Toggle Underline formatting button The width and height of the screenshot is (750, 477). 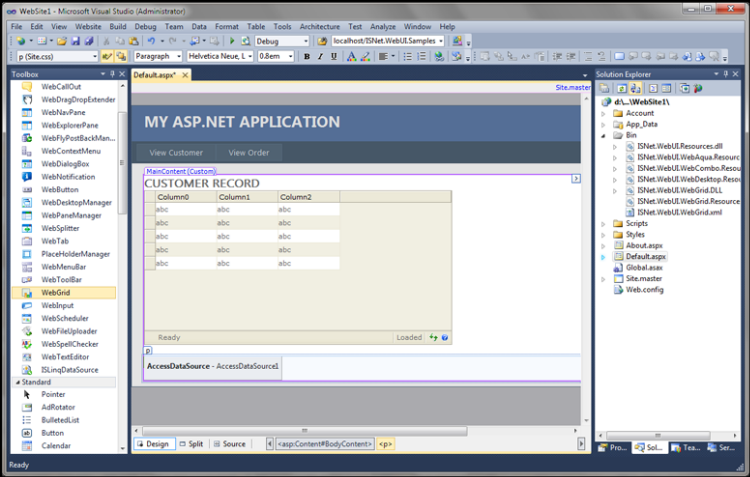coord(334,56)
